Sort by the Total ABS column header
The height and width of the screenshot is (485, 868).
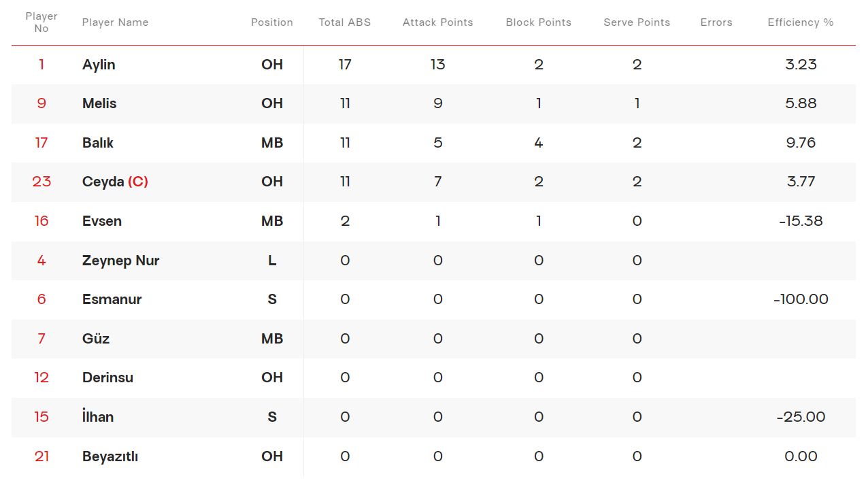345,22
